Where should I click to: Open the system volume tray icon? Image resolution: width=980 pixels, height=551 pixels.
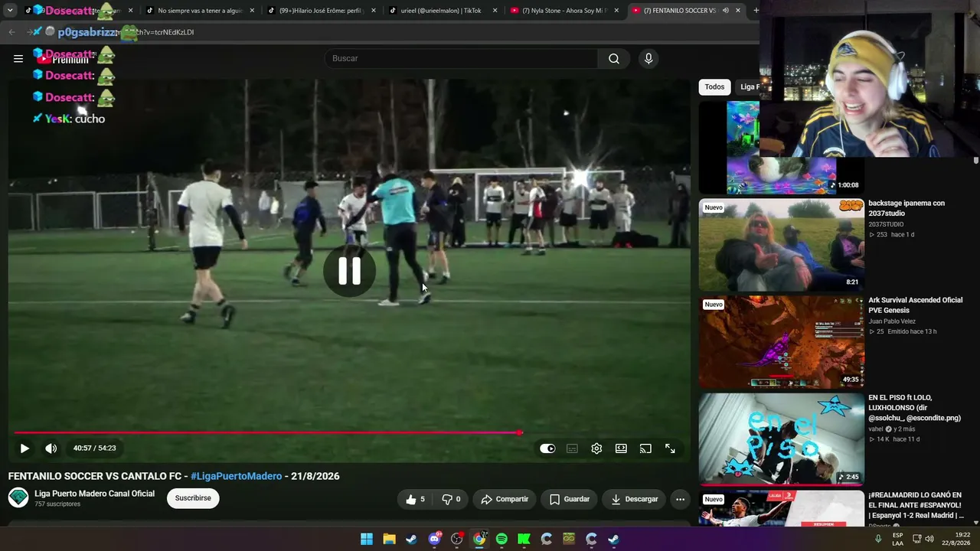(x=929, y=539)
